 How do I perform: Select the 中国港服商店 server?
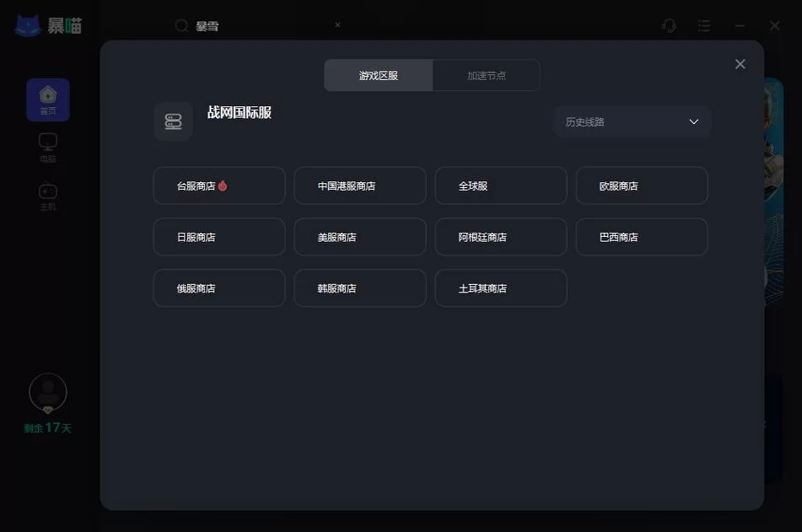point(360,185)
